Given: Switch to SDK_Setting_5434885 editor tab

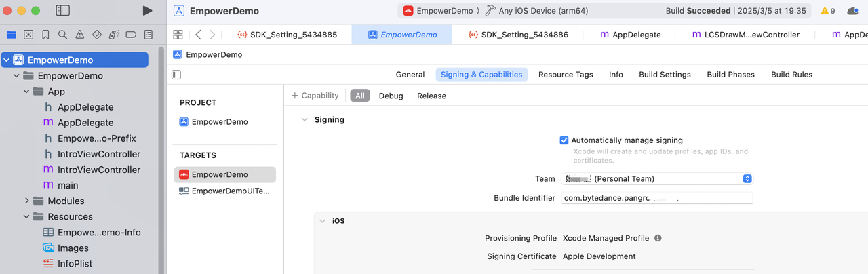Looking at the screenshot, I should (288, 35).
